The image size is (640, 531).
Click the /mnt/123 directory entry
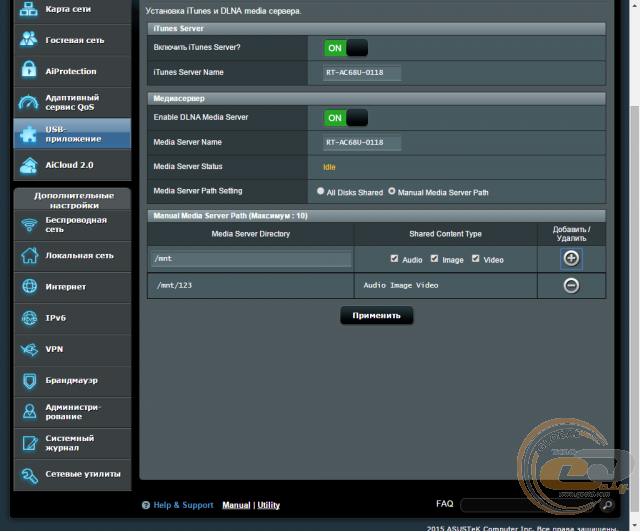174,285
